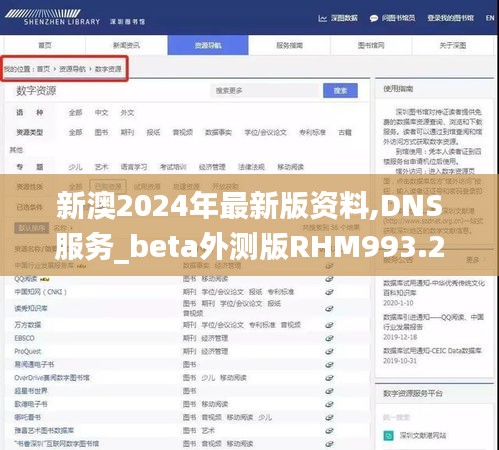
Task: Open the link icon for 歌德电子书
Action: [329, 404]
